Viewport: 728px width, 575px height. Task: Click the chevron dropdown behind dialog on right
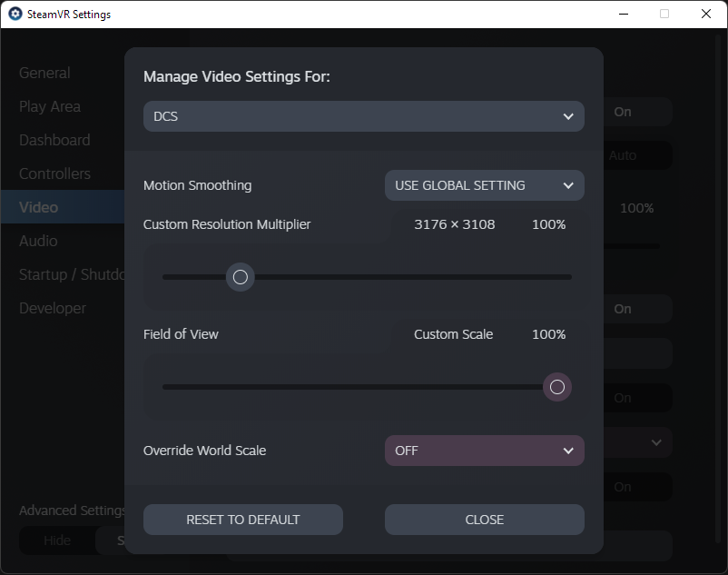[656, 442]
